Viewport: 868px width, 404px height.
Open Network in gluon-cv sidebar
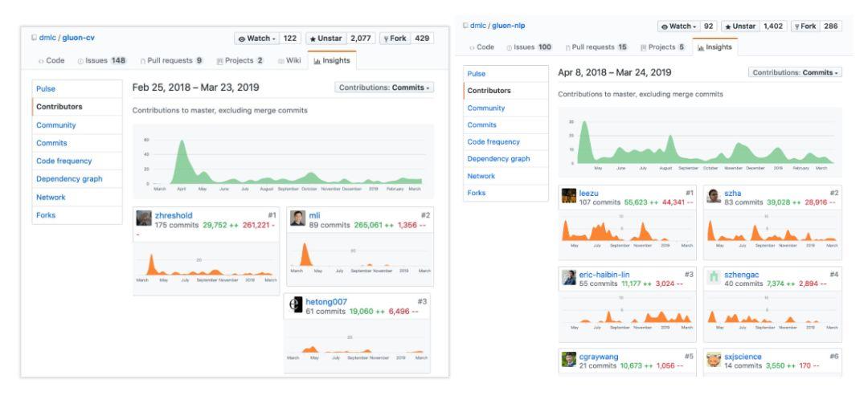click(77, 197)
